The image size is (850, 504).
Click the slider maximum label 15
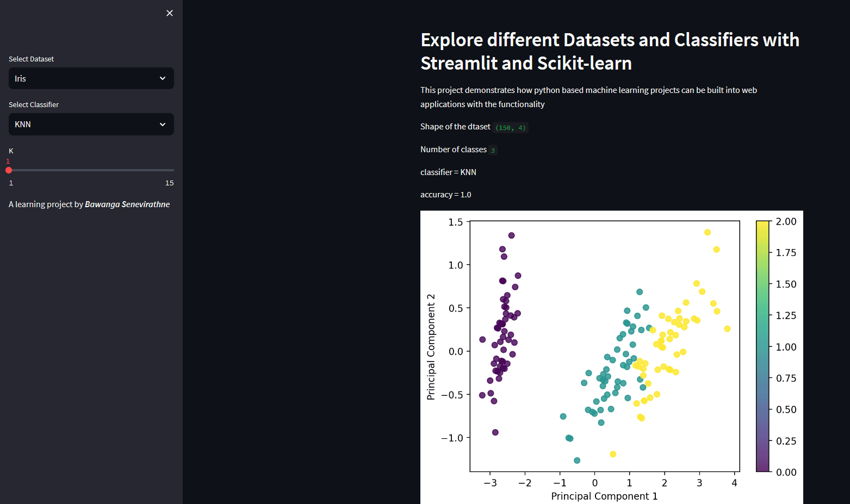pos(170,183)
